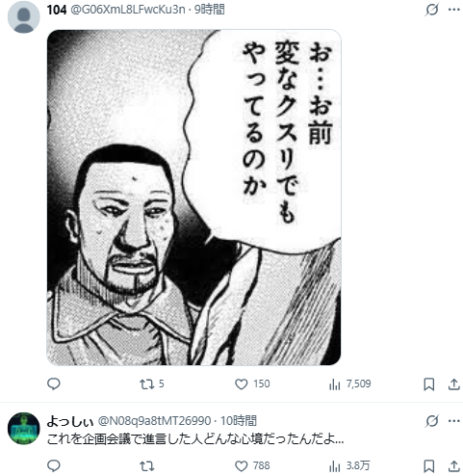Open the 104 user's default avatar
Screen dimensions: 463x476
[x=24, y=17]
